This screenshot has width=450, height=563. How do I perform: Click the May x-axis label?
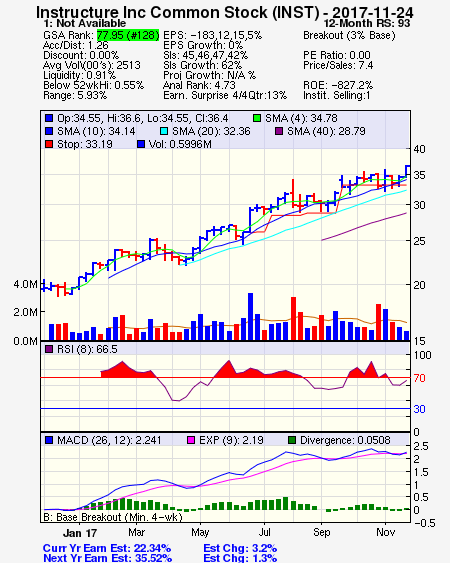[x=200, y=532]
